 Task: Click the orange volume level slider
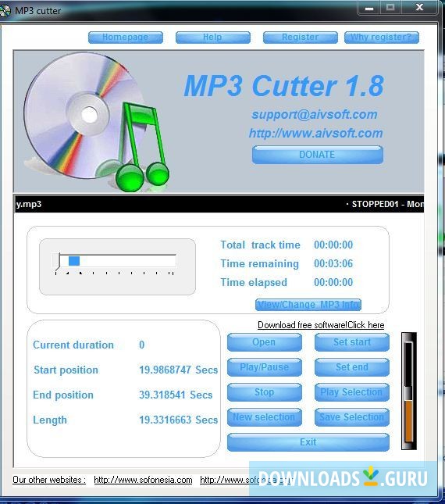tap(409, 421)
